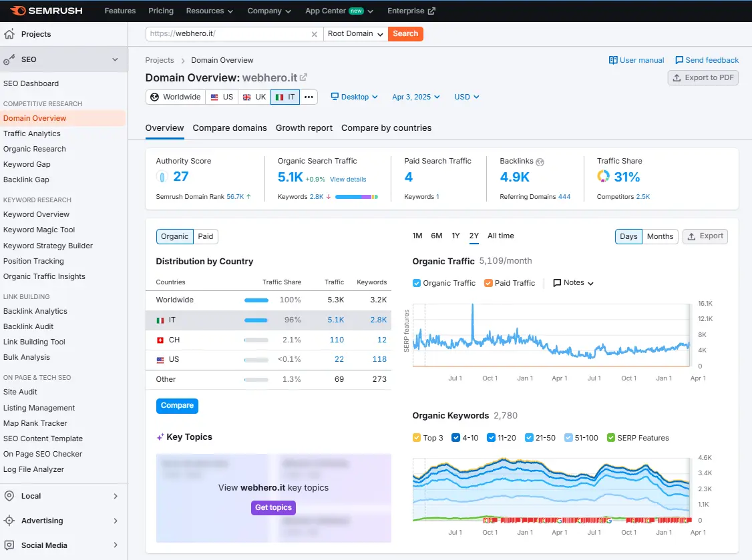Click the Worldwide globe icon
Image resolution: width=752 pixels, height=560 pixels.
154,97
